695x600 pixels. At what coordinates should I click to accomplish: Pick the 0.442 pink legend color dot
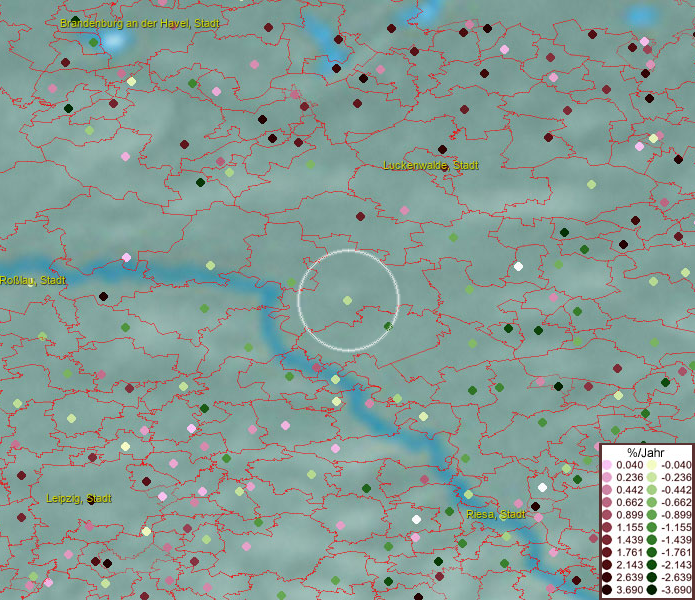607,490
